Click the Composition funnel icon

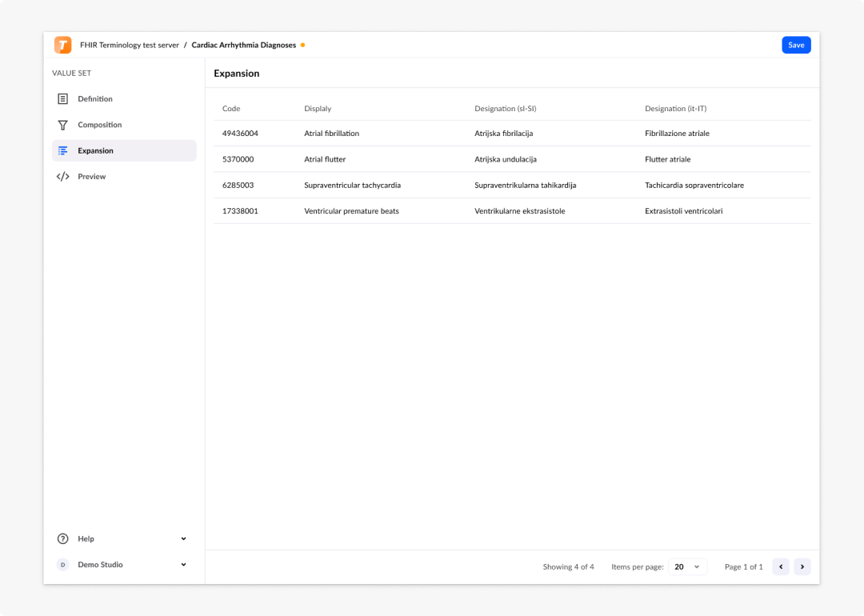[x=63, y=125]
